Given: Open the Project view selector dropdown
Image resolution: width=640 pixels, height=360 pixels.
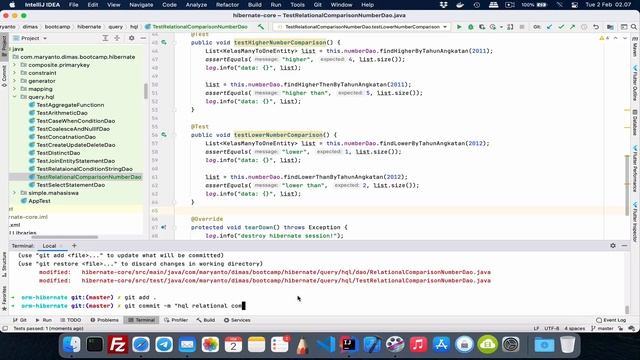Looking at the screenshot, I should click(x=30, y=38).
